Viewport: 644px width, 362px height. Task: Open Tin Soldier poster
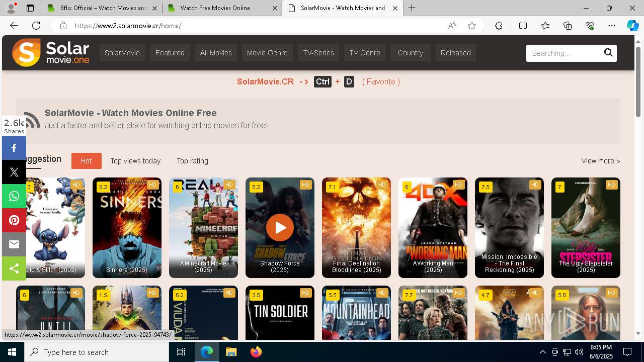click(280, 313)
